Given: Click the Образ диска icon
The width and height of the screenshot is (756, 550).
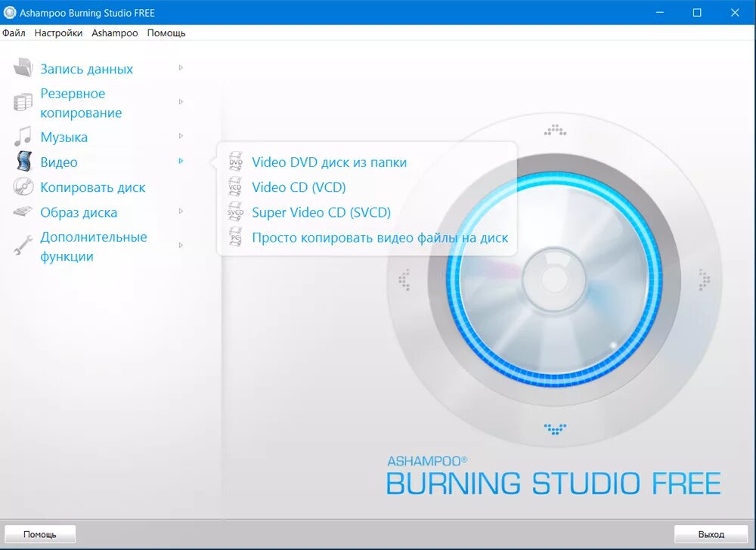Looking at the screenshot, I should 23,212.
